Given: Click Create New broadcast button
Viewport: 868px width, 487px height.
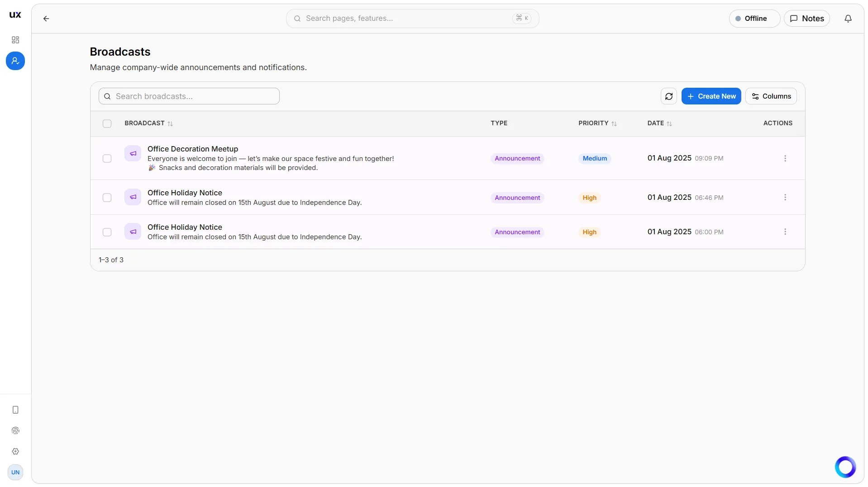Looking at the screenshot, I should click(711, 96).
